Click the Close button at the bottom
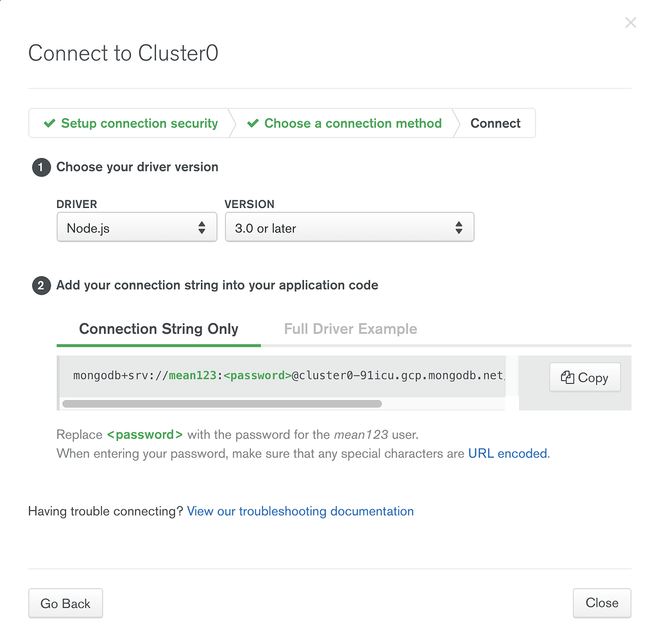657x644 pixels. click(x=602, y=603)
